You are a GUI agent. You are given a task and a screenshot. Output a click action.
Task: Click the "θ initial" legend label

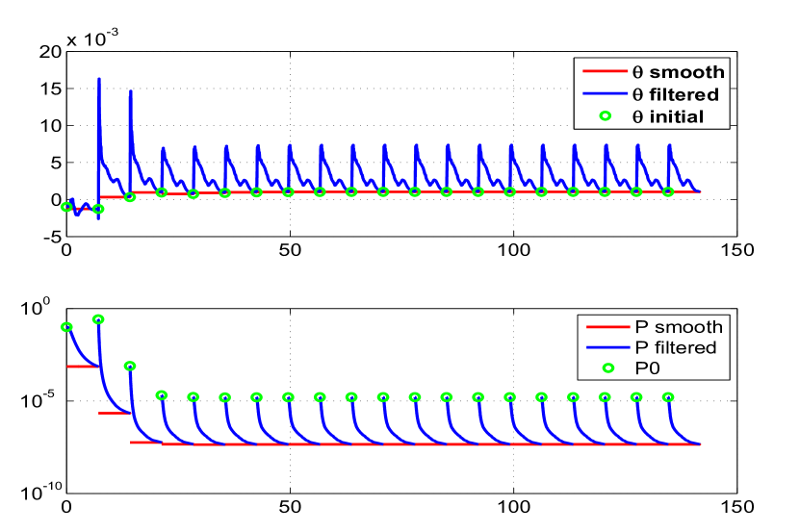pyautogui.click(x=668, y=116)
